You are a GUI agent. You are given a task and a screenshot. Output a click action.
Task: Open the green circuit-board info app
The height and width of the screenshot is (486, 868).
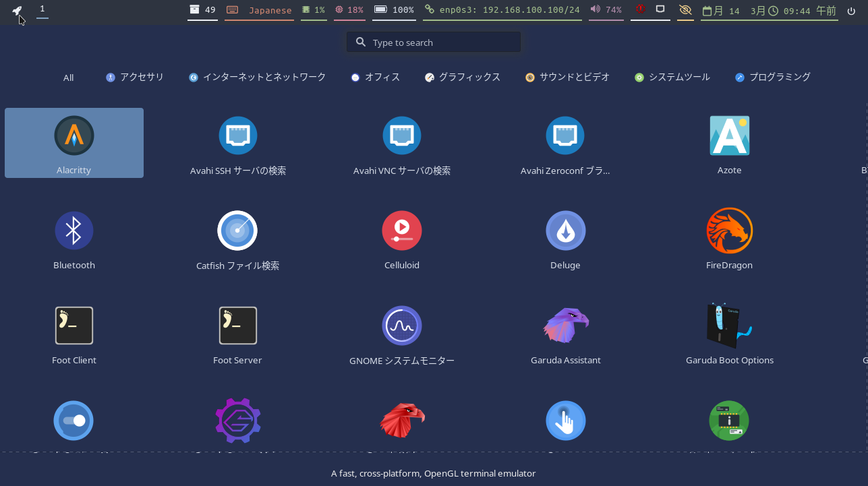(x=729, y=421)
